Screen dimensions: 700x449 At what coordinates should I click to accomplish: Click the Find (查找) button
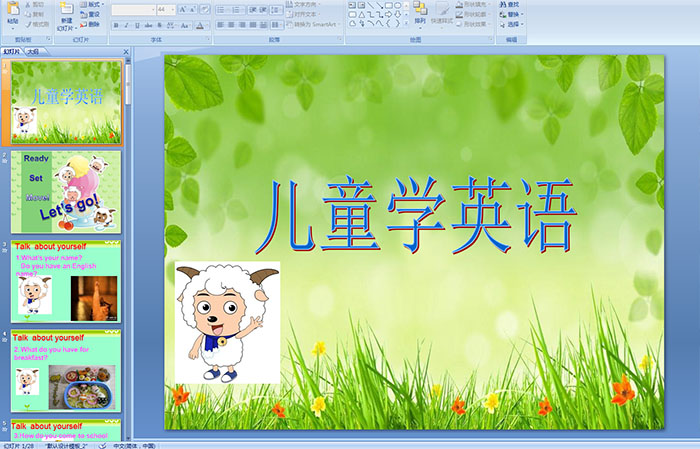coord(509,4)
